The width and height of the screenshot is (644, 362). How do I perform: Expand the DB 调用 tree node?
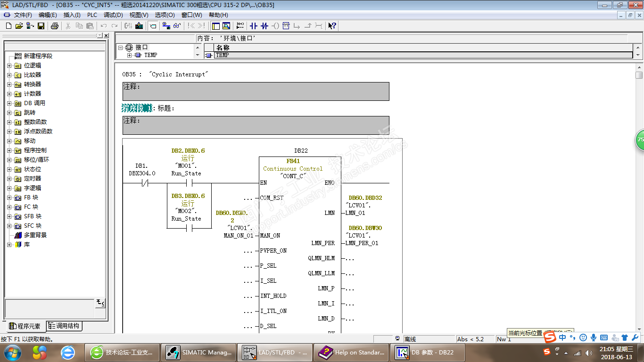click(9, 103)
